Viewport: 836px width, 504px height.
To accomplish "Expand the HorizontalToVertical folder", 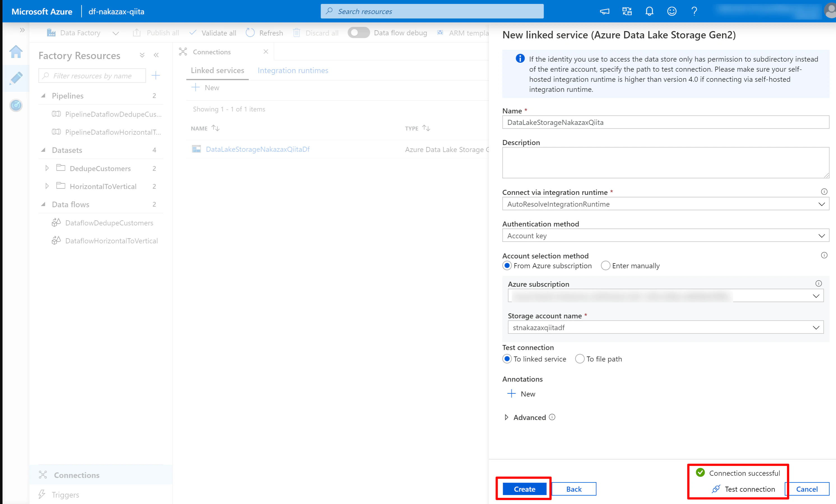I will pyautogui.click(x=47, y=186).
